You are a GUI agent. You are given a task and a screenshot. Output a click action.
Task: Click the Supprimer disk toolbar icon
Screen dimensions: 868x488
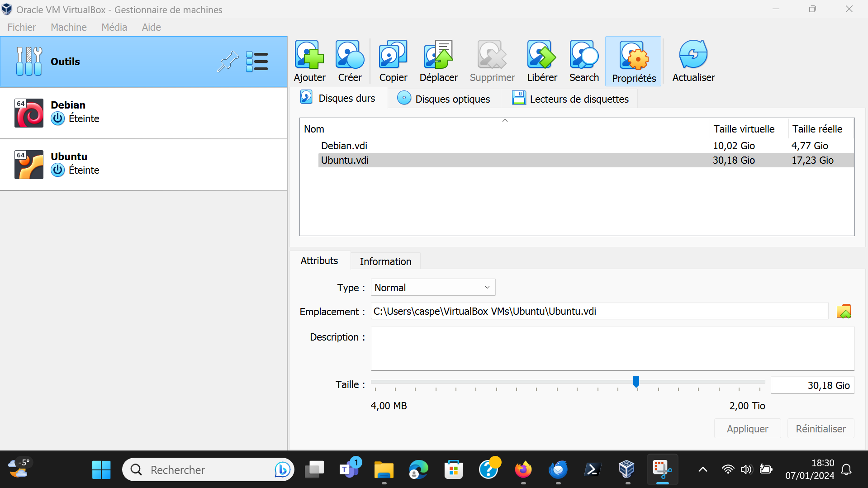click(492, 61)
